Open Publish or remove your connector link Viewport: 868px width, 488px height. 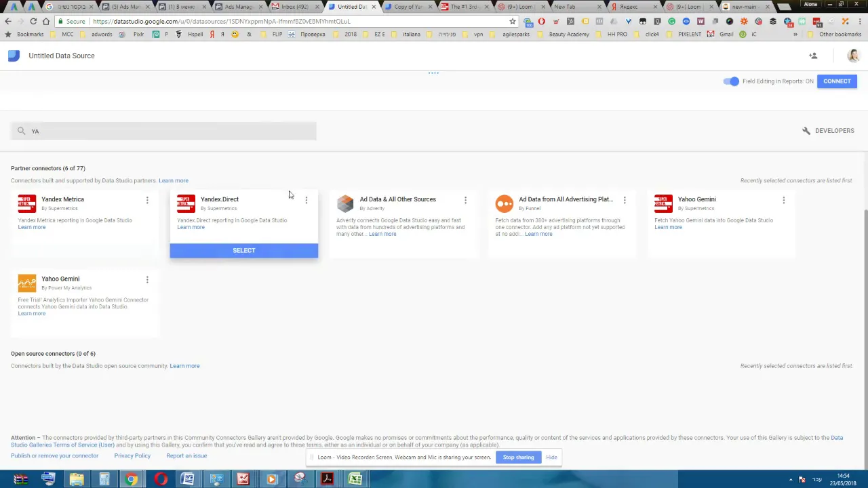click(54, 456)
